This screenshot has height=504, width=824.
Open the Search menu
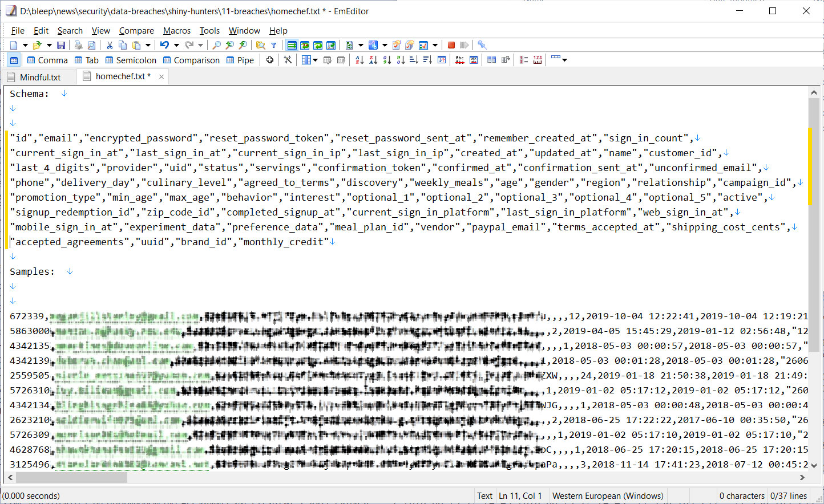click(x=70, y=30)
